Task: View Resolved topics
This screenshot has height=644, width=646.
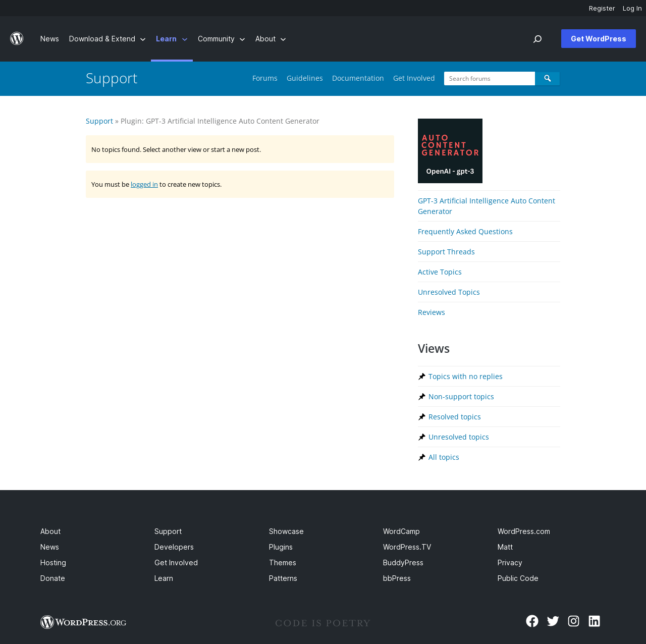Action: point(455,417)
